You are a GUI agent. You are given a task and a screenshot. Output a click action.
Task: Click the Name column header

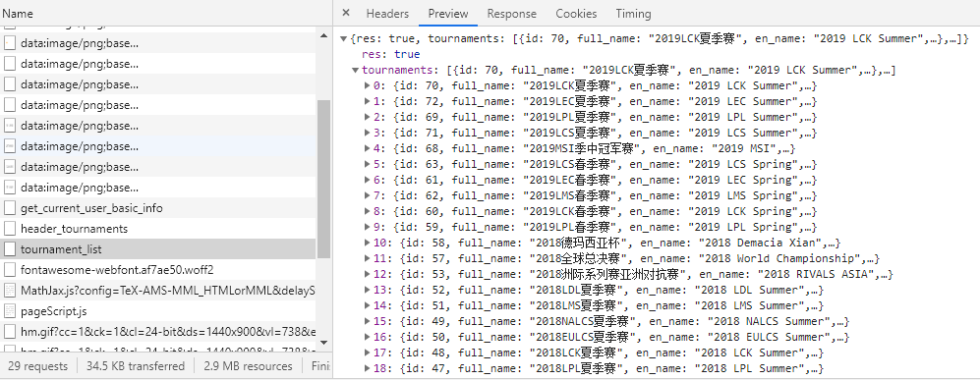click(x=18, y=13)
